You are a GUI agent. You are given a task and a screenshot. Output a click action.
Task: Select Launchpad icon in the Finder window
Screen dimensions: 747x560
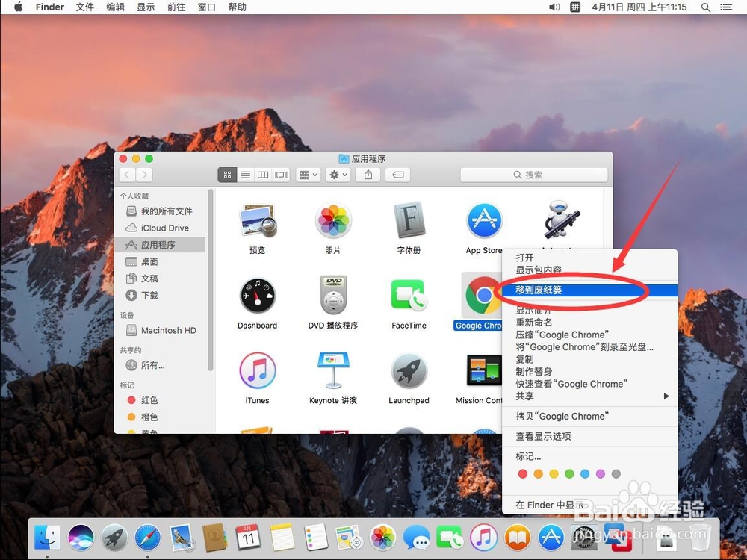(409, 370)
